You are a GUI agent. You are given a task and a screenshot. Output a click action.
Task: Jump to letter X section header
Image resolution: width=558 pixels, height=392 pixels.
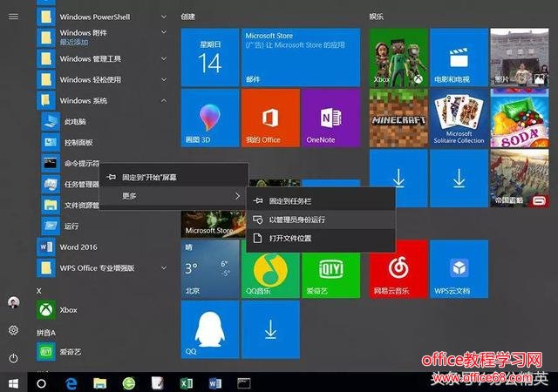click(x=38, y=291)
